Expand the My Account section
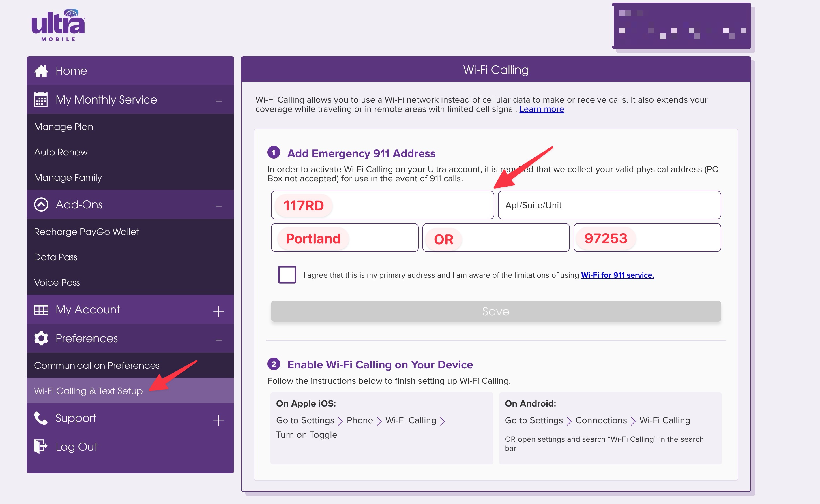Screen dimensions: 820x504 (x=218, y=311)
